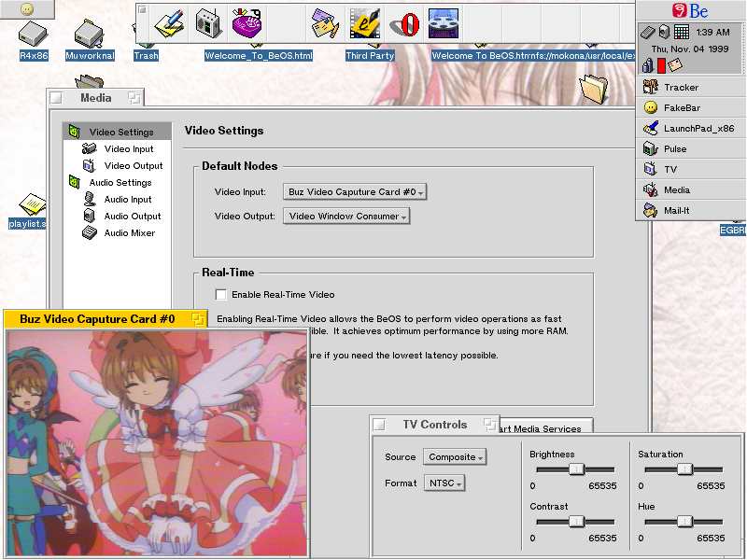Switch to Tracker in the Deskbar list
Viewport: 747px width, 560px height.
tap(681, 88)
